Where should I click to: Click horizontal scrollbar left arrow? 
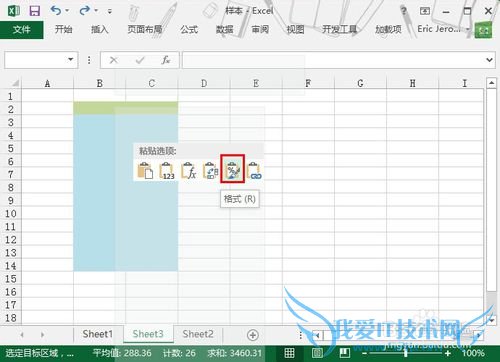[x=318, y=335]
